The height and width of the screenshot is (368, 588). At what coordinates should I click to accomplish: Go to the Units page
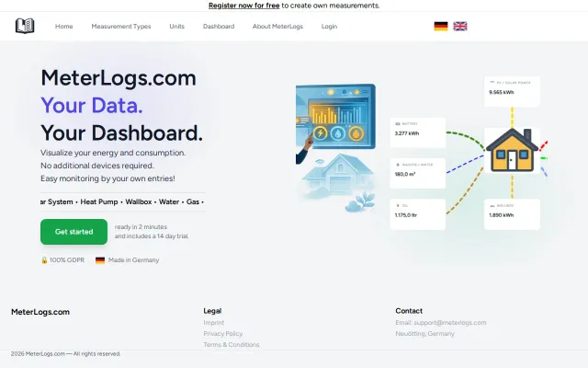(176, 27)
